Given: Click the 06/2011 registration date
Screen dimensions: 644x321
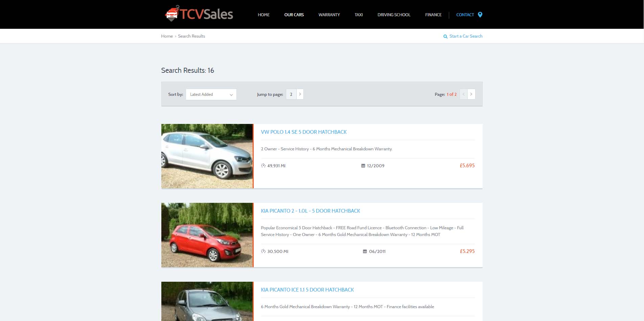Looking at the screenshot, I should pos(377,252).
